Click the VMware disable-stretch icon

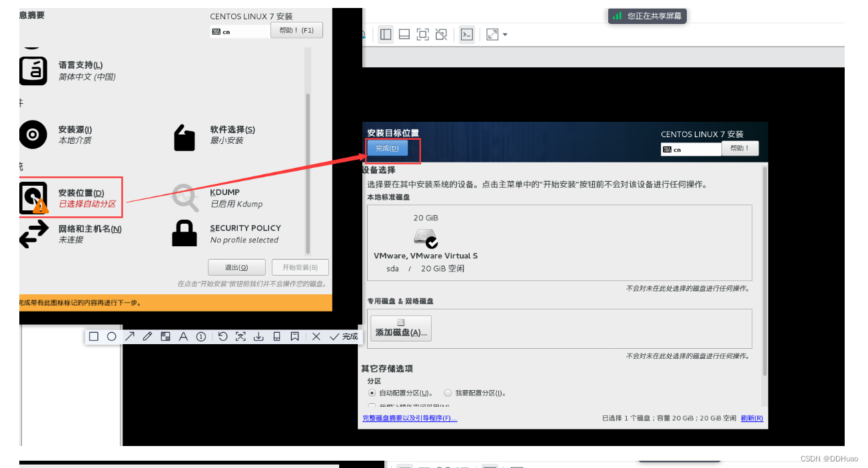click(x=440, y=35)
